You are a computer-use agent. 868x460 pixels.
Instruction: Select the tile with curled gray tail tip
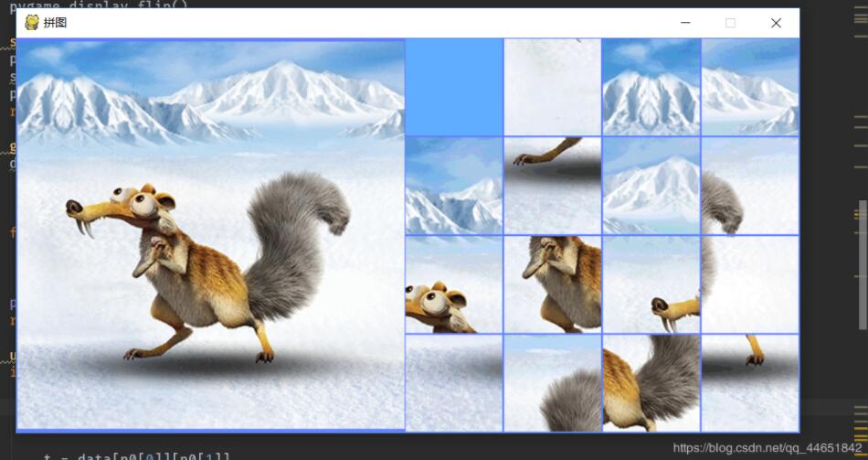pyautogui.click(x=750, y=186)
